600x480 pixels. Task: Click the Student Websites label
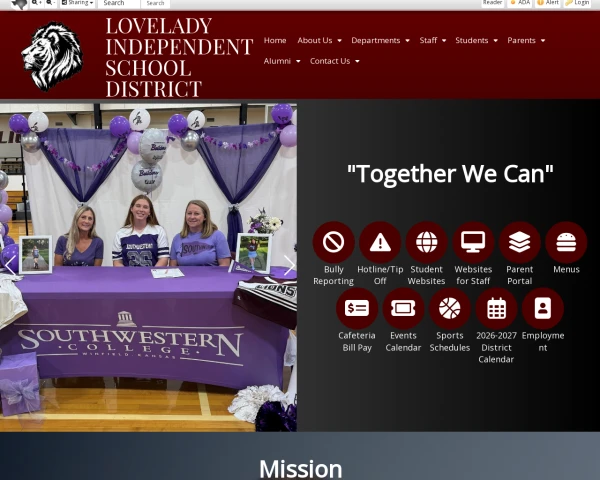(x=426, y=275)
